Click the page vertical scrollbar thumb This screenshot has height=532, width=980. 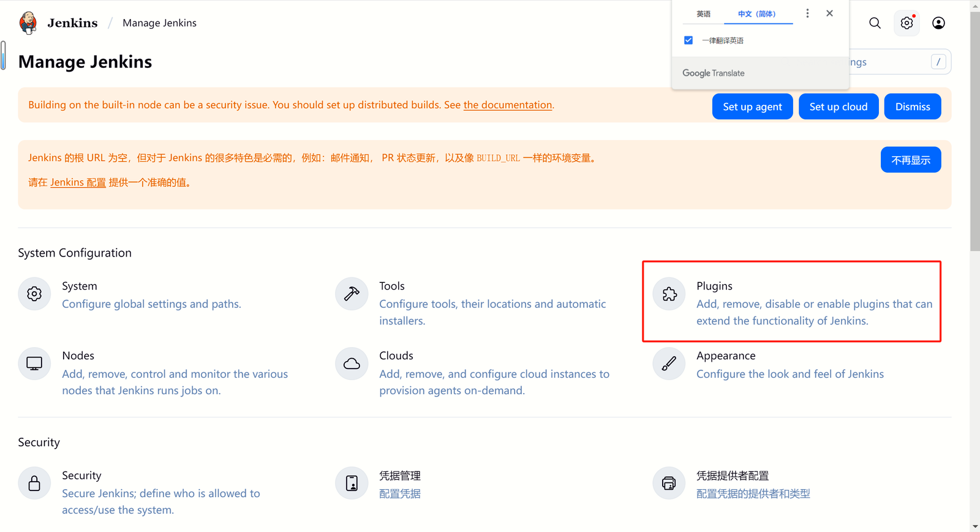pos(975,130)
